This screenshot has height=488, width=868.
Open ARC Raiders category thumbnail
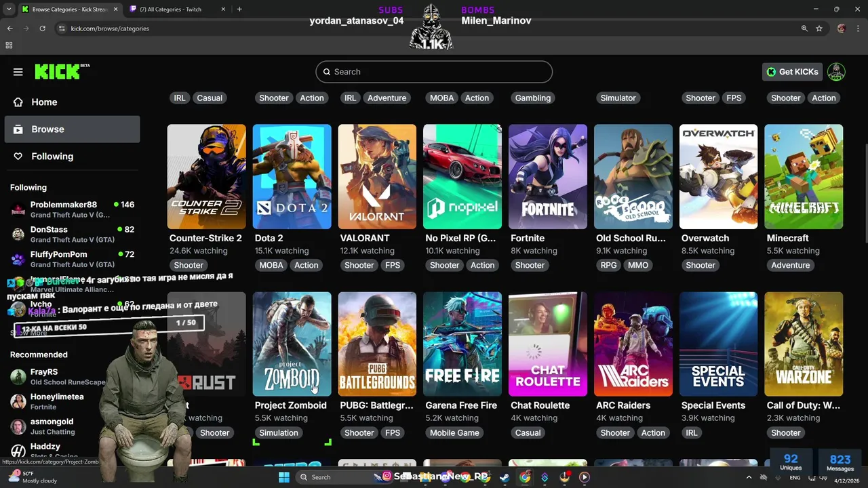coord(633,344)
